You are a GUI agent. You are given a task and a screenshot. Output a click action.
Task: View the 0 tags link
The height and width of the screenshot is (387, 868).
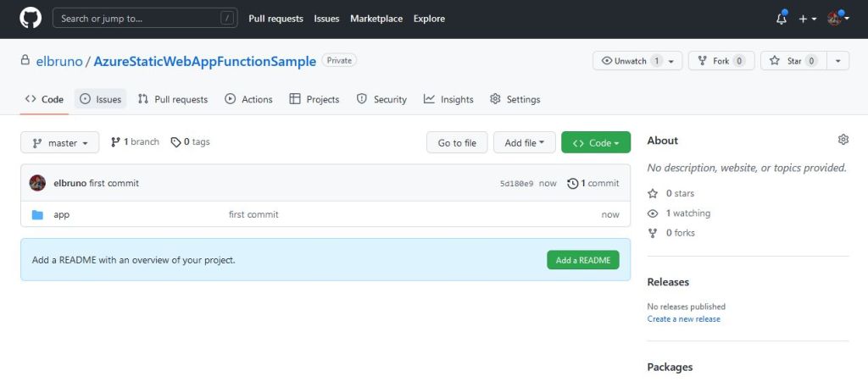(190, 142)
